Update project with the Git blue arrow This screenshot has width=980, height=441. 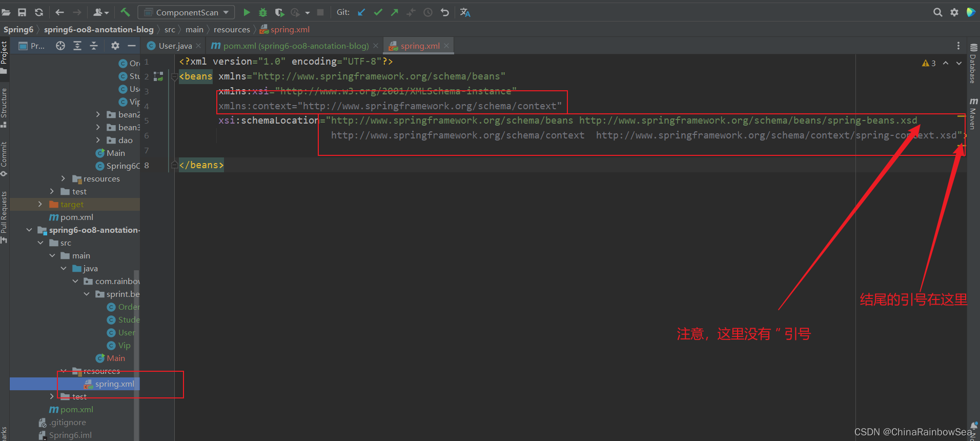click(361, 12)
